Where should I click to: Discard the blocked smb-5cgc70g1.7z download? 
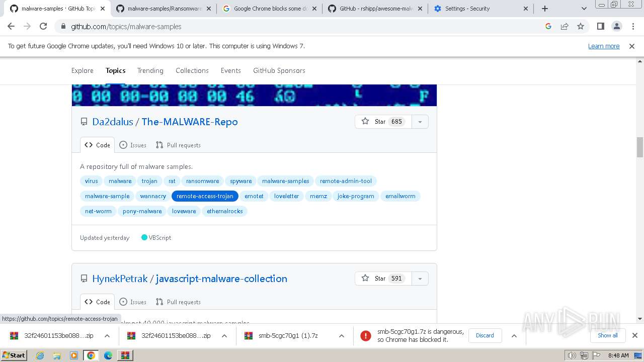click(485, 335)
